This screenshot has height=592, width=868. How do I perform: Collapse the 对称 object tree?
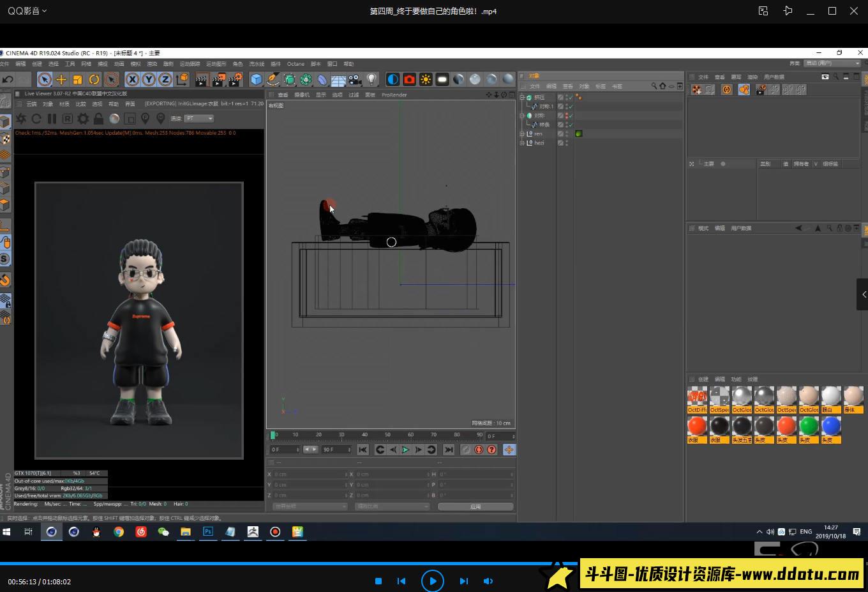[522, 116]
